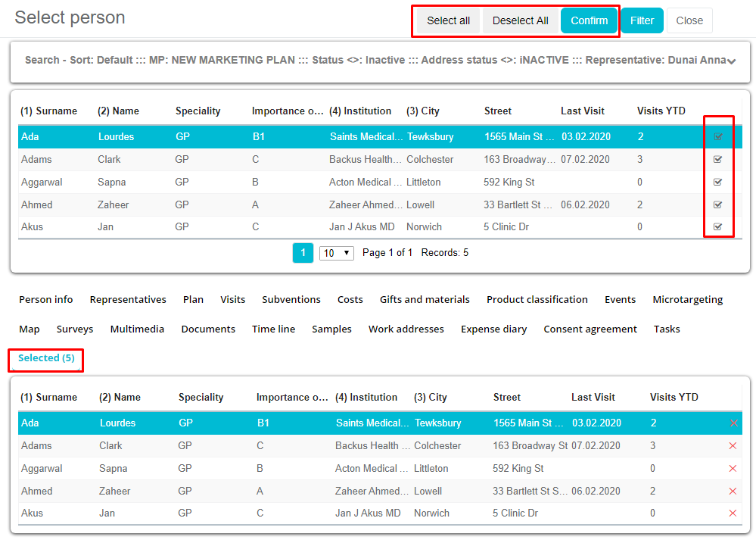Uncheck the checkbox for Ada Lourdes
This screenshot has width=756, height=540.
click(x=718, y=137)
